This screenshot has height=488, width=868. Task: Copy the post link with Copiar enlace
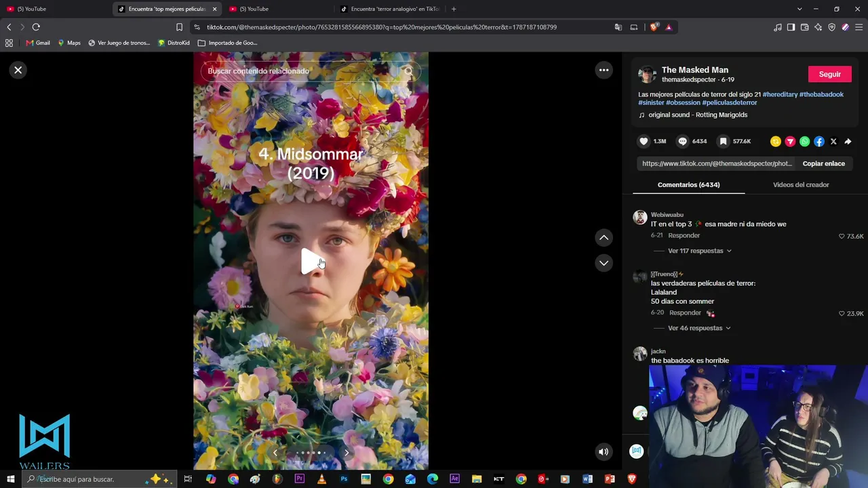[823, 163]
